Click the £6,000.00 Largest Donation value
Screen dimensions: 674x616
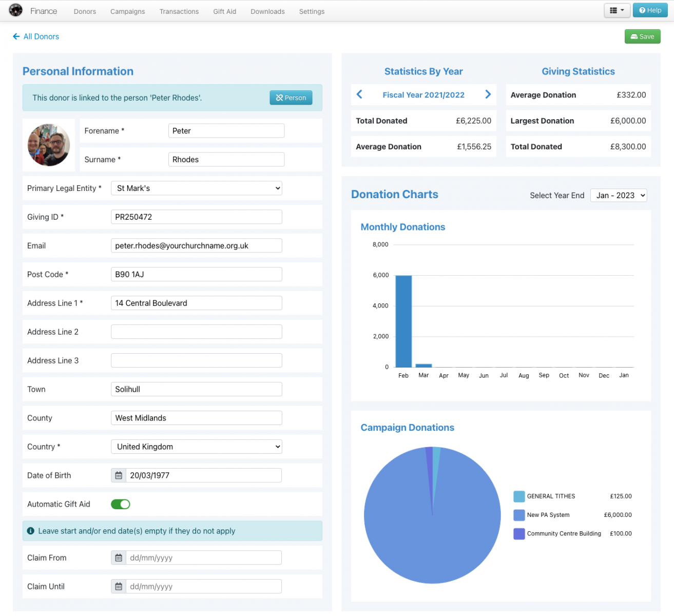pos(628,121)
